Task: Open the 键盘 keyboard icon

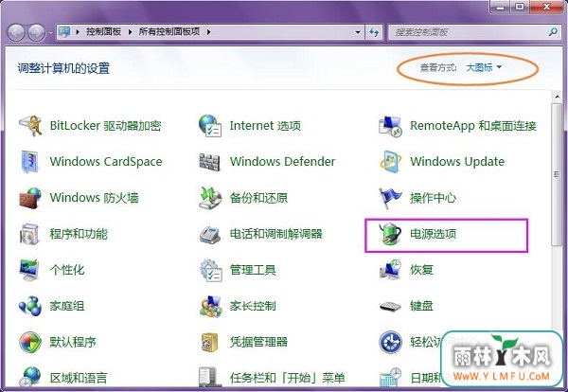Action: point(390,307)
